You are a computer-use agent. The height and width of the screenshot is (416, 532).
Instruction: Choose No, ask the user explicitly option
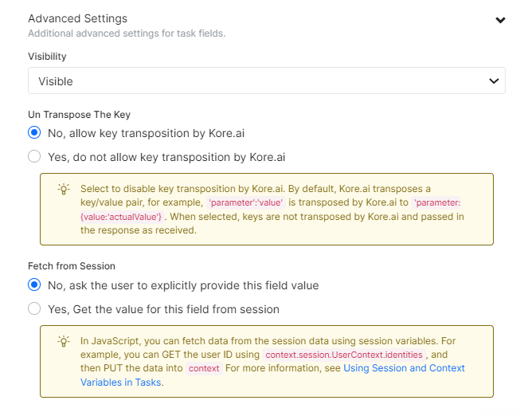tap(34, 285)
